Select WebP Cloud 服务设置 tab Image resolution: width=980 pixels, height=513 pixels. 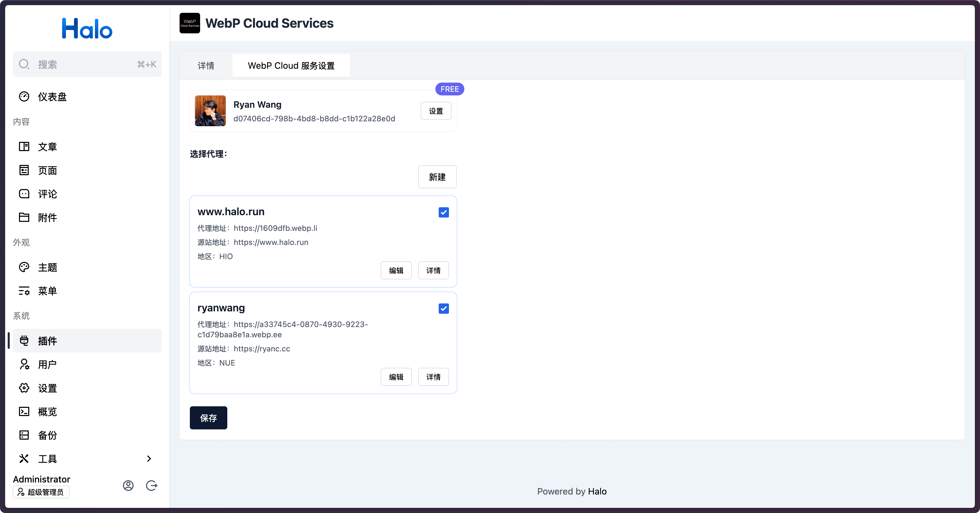click(291, 66)
